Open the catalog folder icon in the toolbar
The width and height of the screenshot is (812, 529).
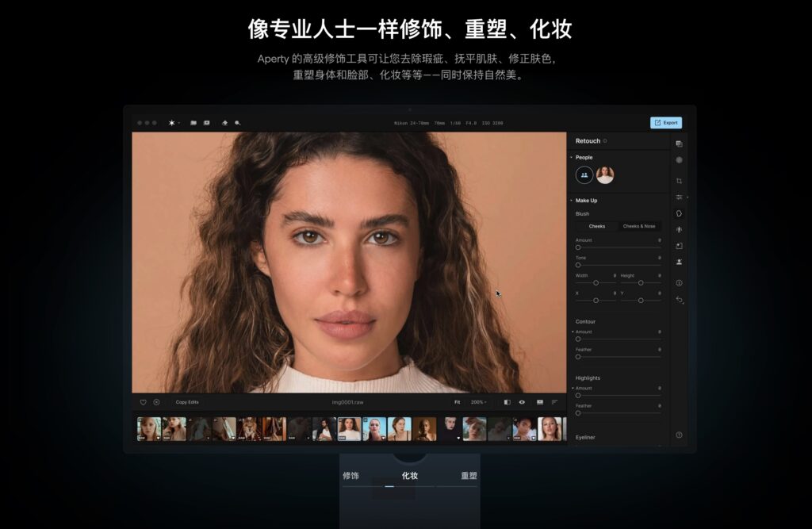coord(193,122)
